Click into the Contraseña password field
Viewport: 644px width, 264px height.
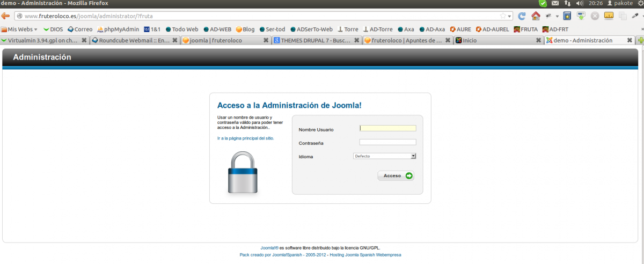click(387, 142)
